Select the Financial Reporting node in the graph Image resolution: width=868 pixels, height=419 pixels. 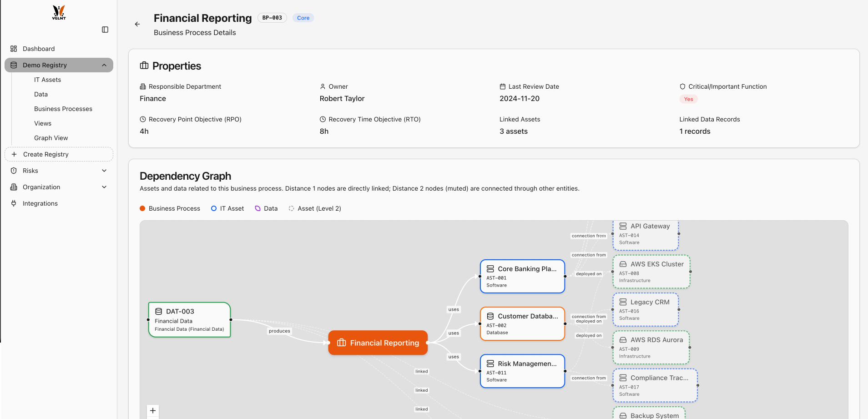(x=378, y=343)
